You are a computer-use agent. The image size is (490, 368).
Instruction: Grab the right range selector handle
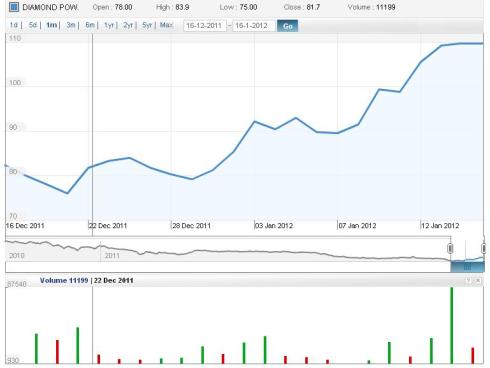483,248
